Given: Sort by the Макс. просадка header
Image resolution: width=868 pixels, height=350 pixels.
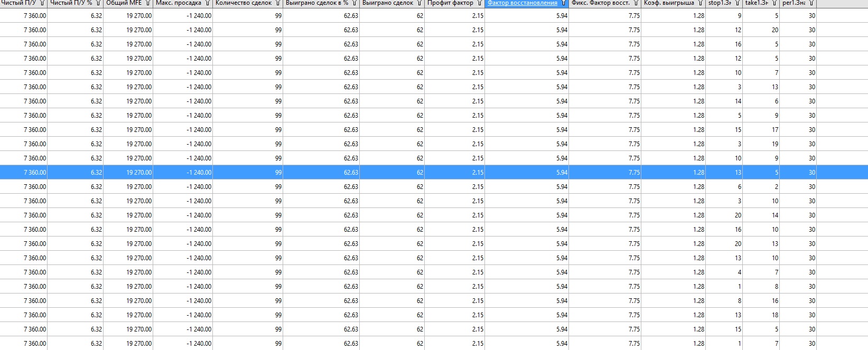Looking at the screenshot, I should click(x=179, y=3).
